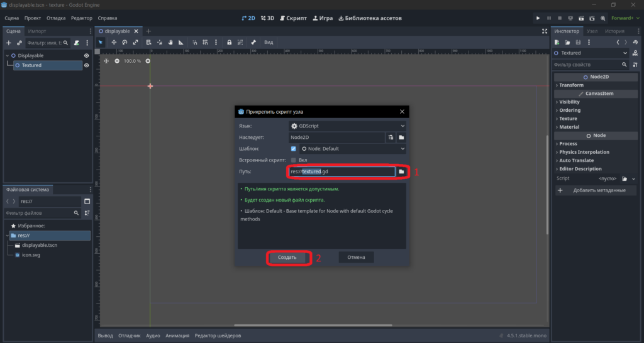Open the script path folder browse icon
The image size is (644, 343).
[x=401, y=171]
